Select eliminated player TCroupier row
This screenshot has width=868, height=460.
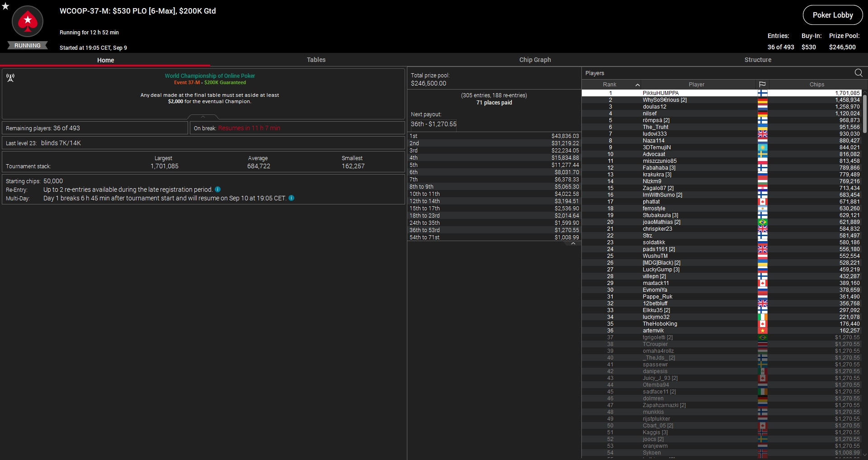pos(722,344)
